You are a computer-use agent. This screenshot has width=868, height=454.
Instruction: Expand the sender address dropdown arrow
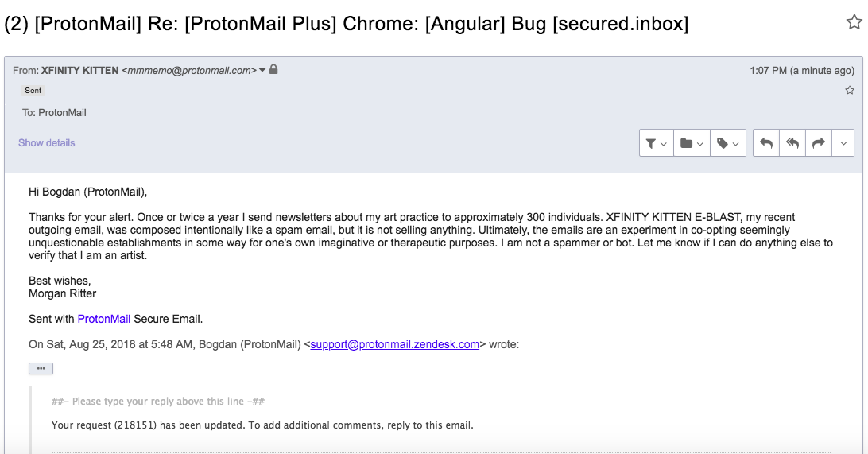(262, 70)
